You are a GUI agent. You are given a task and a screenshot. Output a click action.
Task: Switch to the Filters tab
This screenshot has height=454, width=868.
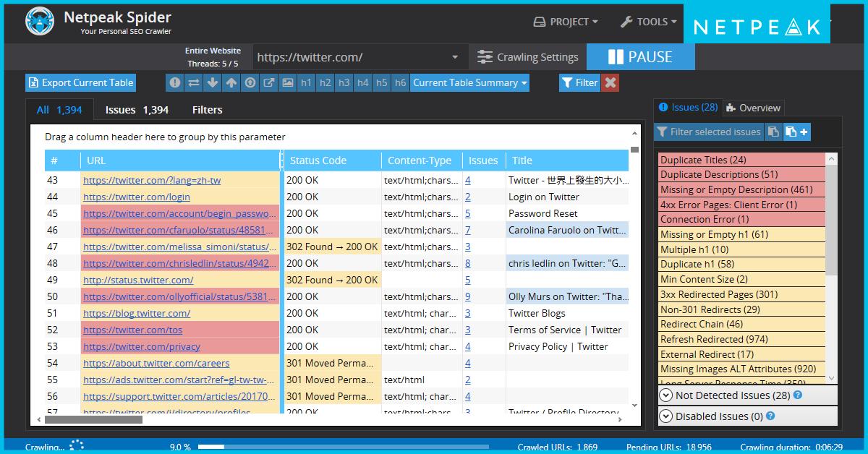pyautogui.click(x=207, y=110)
